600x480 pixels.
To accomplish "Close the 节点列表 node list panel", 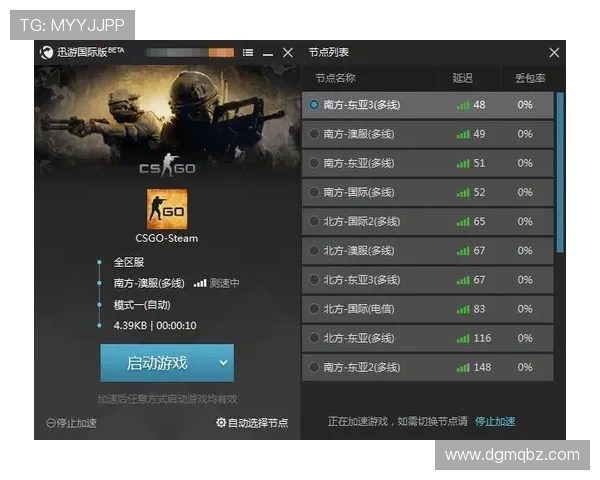I will [x=554, y=52].
